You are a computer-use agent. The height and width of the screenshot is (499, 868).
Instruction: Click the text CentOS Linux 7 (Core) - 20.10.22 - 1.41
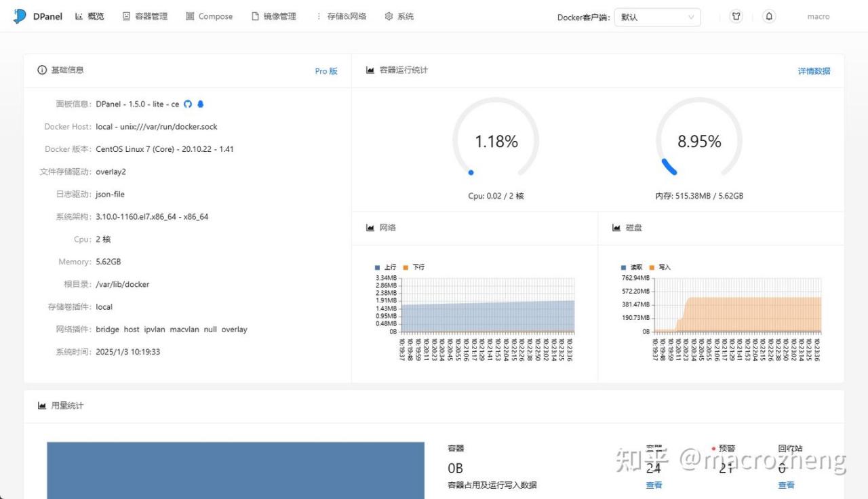(165, 149)
